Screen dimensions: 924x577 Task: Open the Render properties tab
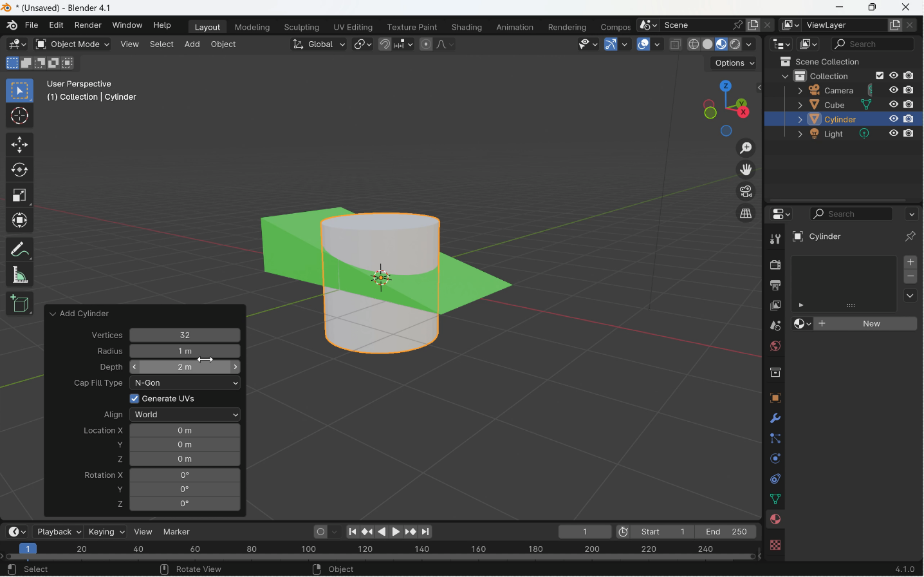(x=775, y=265)
